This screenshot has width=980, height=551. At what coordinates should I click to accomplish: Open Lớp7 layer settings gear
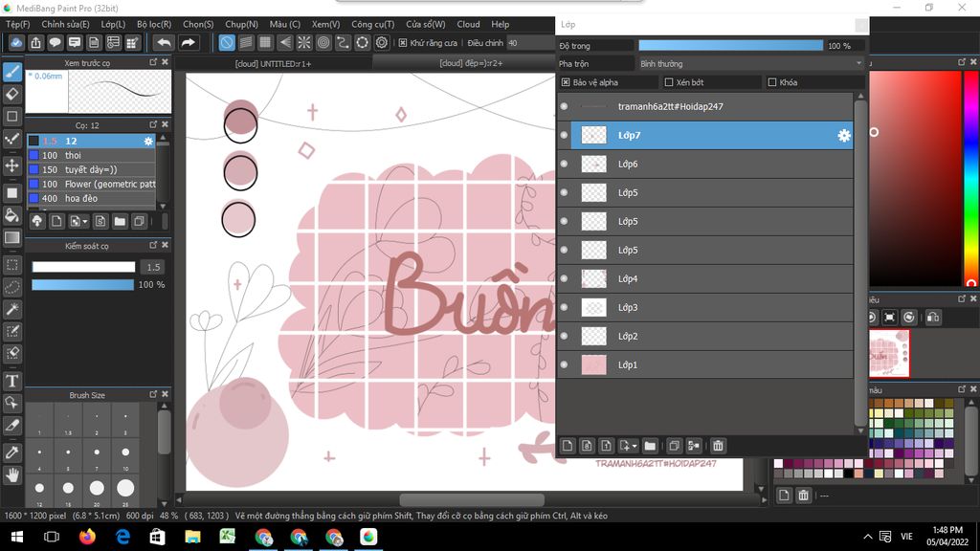tap(844, 135)
